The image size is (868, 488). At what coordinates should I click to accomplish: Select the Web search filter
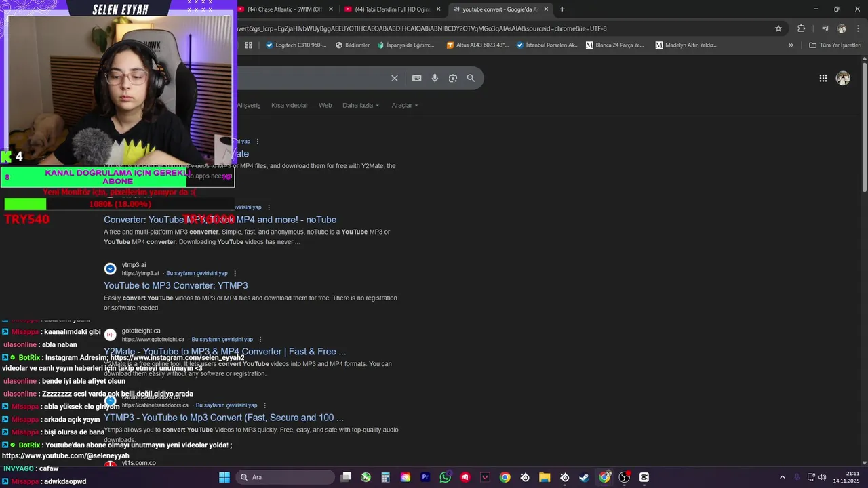pos(325,105)
